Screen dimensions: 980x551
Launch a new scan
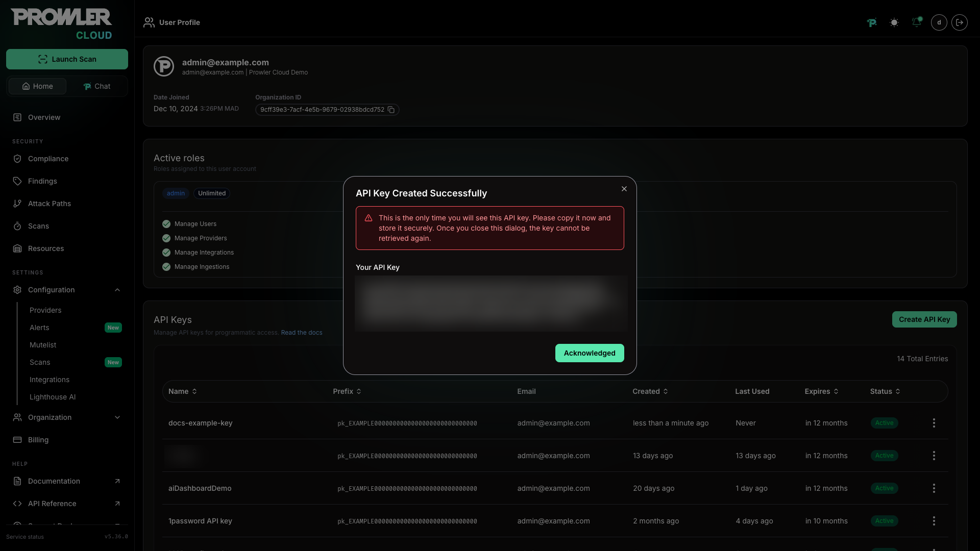click(x=67, y=59)
